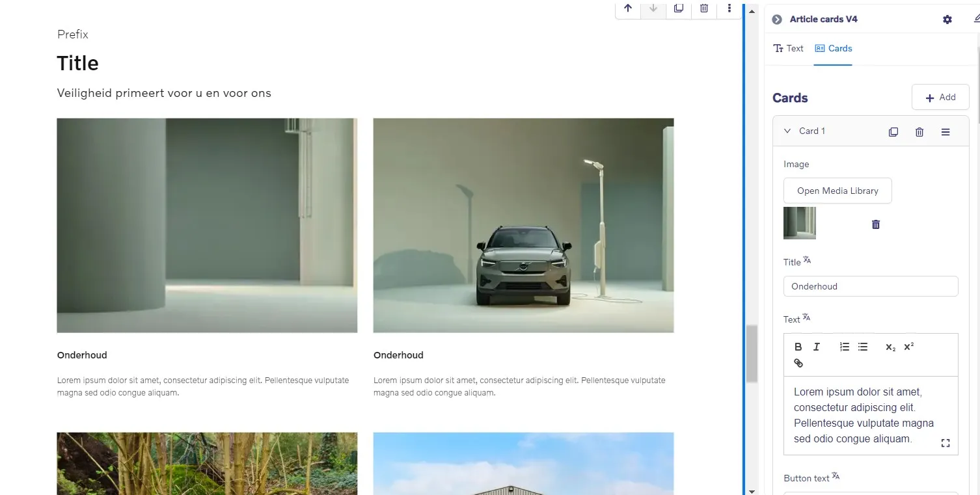This screenshot has width=980, height=495.
Task: Toggle italic formatting in the Text editor
Action: click(817, 347)
